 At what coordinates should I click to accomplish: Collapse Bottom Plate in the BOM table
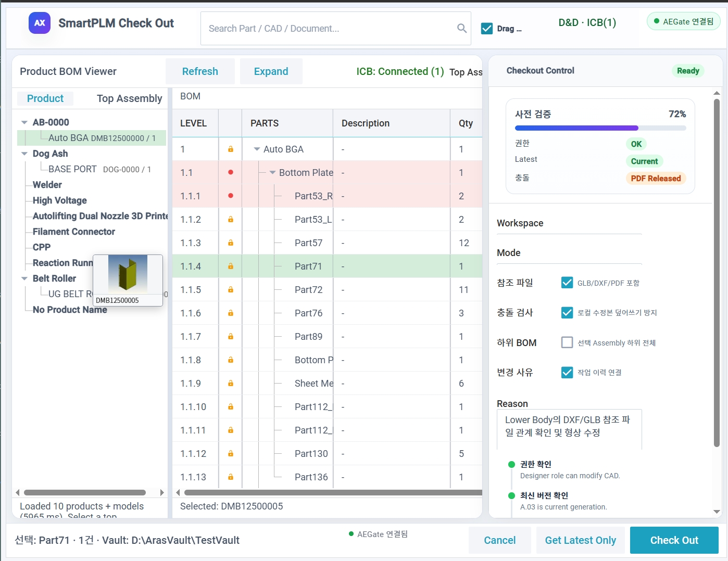coord(272,173)
